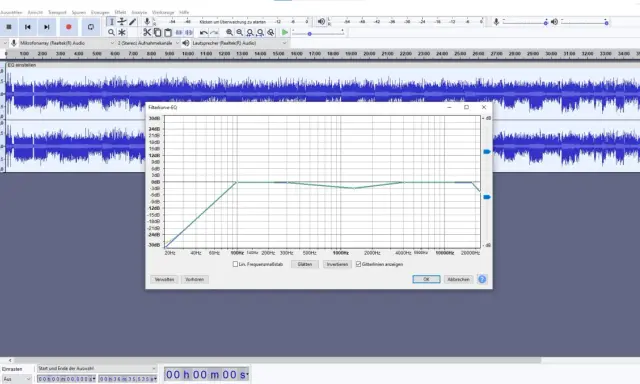Confirm the EQ with OK
Viewport: 640px width, 384px height.
click(x=426, y=279)
